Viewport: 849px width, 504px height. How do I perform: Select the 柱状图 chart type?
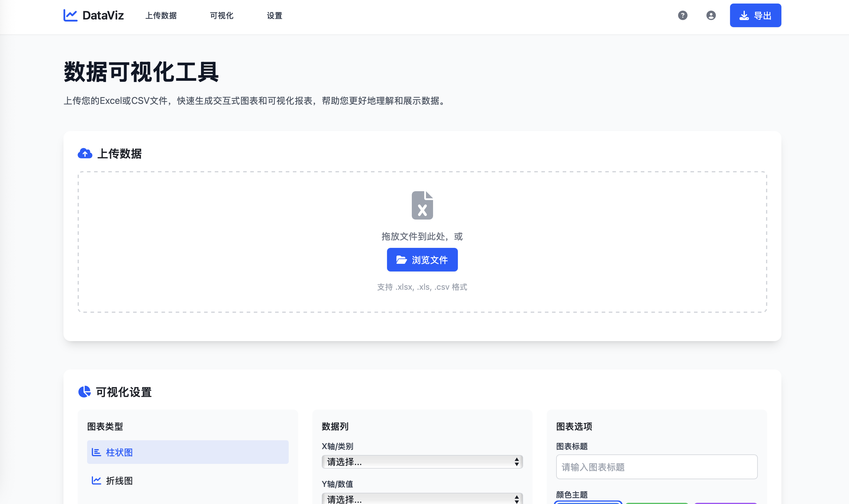point(187,452)
